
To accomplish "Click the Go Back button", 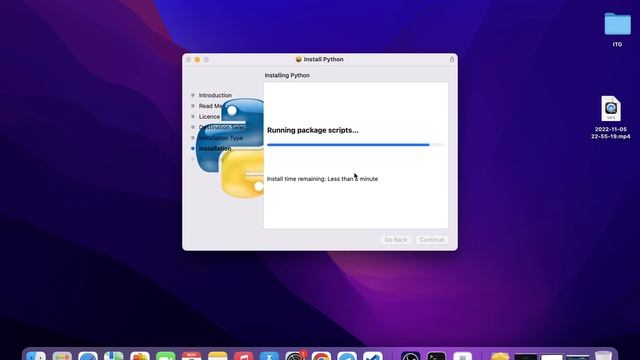I will click(396, 240).
